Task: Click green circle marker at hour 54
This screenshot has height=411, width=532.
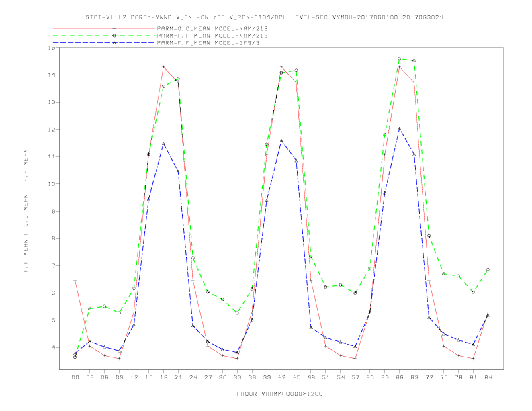Action: [341, 285]
